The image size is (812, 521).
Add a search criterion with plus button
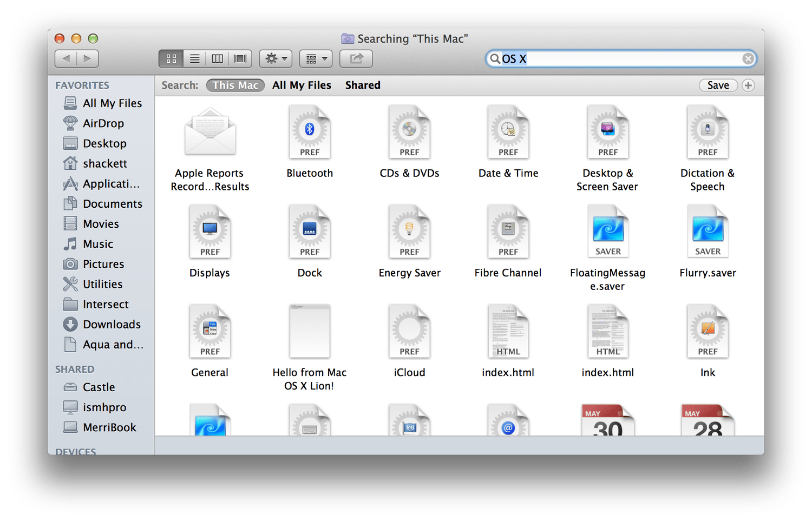(748, 85)
